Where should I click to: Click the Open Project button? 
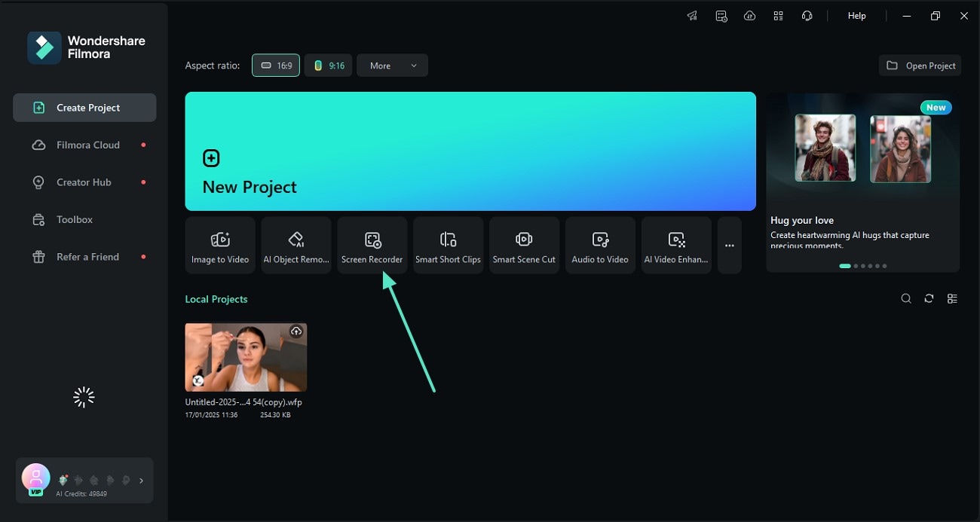pos(920,66)
